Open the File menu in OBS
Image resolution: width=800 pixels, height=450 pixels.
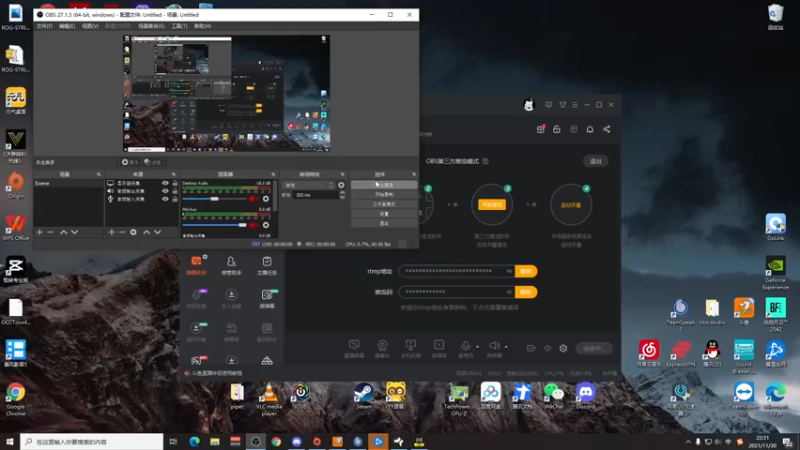coord(44,26)
